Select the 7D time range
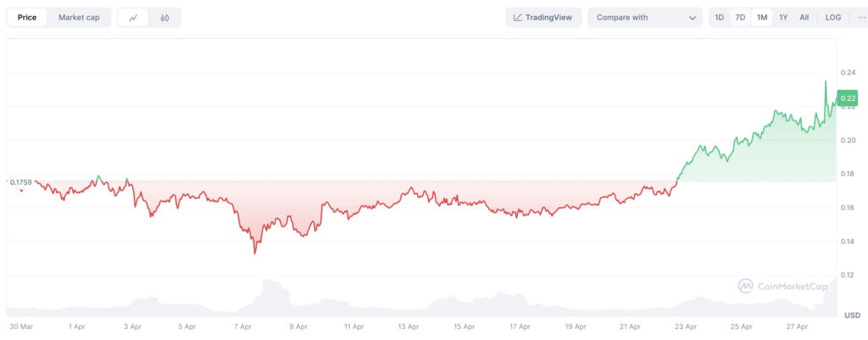The image size is (868, 340). 740,18
